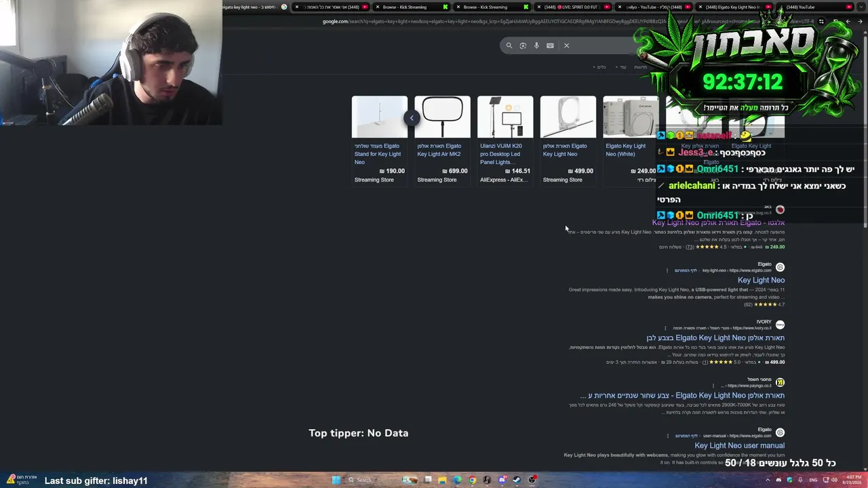
Task: Click the 699.00 price on the Air MK2 card
Action: [456, 171]
